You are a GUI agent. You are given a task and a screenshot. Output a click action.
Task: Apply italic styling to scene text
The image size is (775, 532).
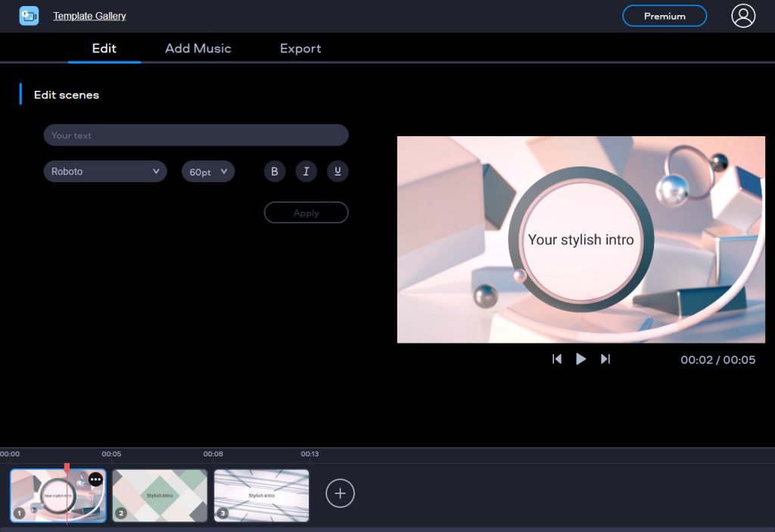[x=306, y=171]
